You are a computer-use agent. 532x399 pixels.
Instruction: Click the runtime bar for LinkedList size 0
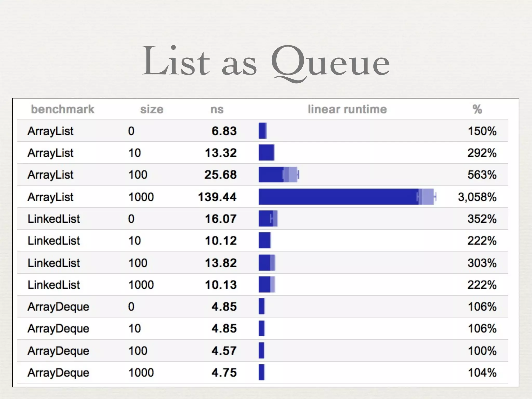pos(268,219)
